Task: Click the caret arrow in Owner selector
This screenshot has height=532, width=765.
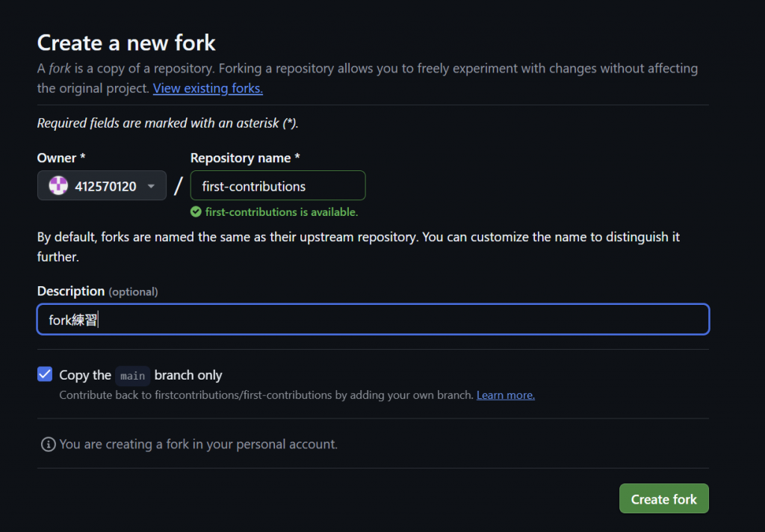Action: point(151,186)
